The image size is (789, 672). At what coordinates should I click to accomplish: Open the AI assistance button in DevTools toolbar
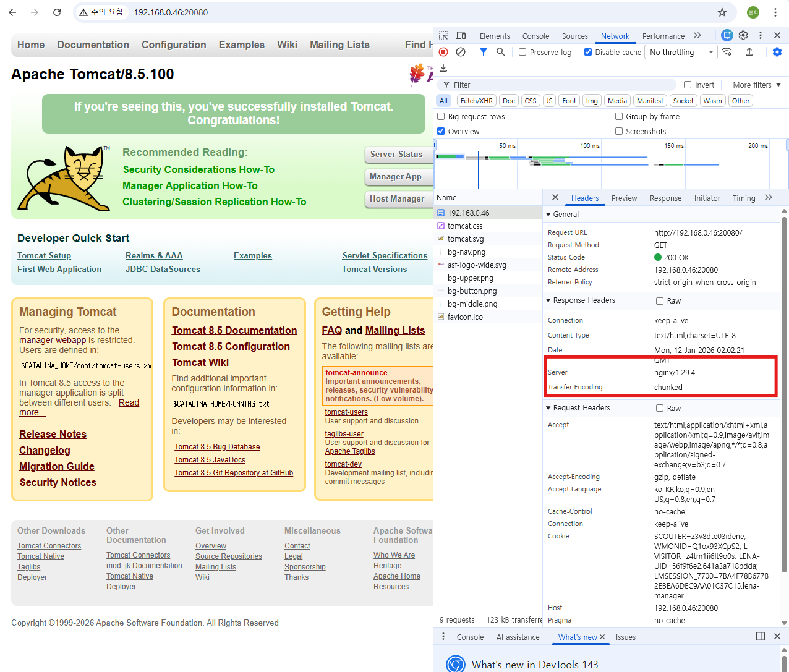(727, 35)
